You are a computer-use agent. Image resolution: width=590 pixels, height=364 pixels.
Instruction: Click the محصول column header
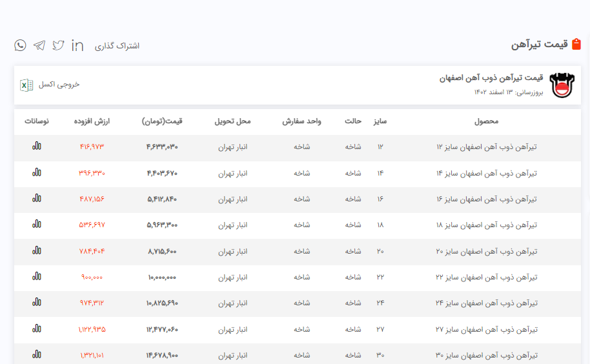pos(485,121)
